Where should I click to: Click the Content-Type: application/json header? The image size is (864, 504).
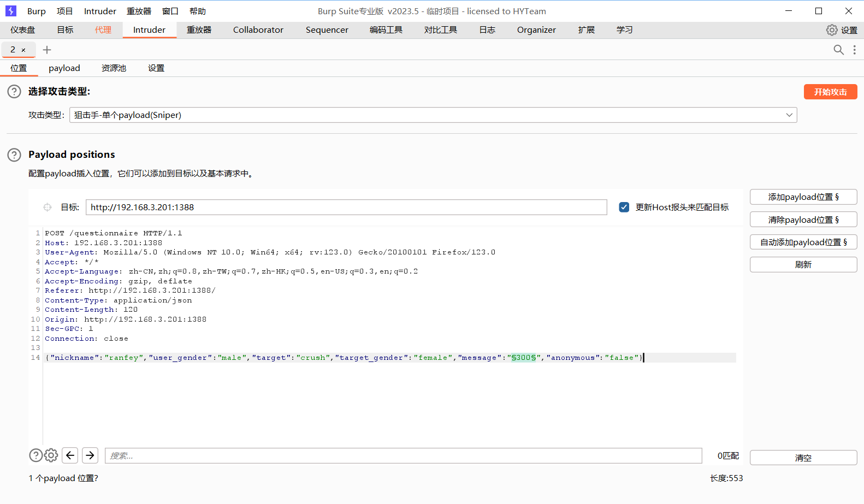[x=119, y=300]
